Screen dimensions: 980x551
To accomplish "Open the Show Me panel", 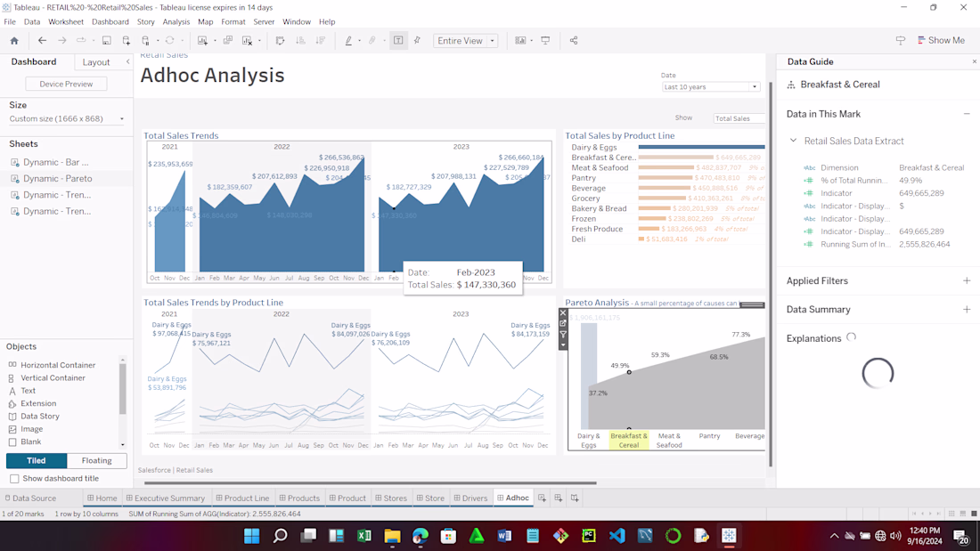I will [x=942, y=41].
